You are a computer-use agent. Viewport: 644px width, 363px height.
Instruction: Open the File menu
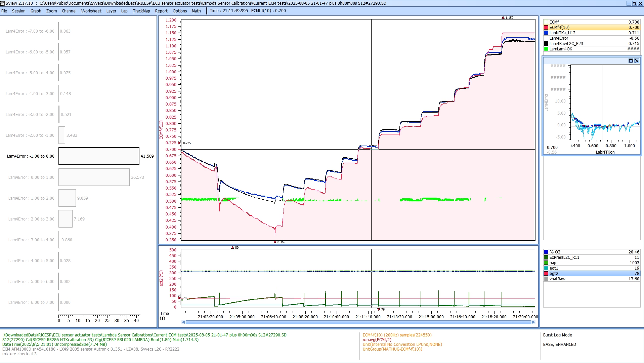4,11
